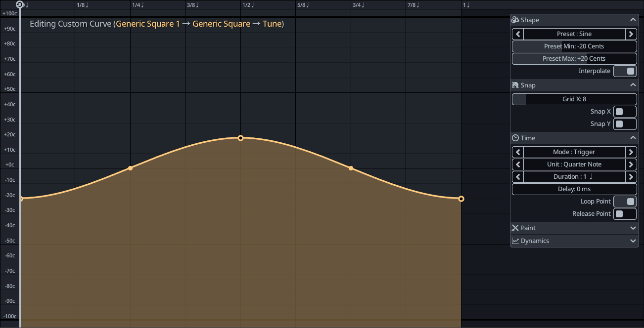Enable Snap X toggle
The width and height of the screenshot is (644, 328).
625,112
